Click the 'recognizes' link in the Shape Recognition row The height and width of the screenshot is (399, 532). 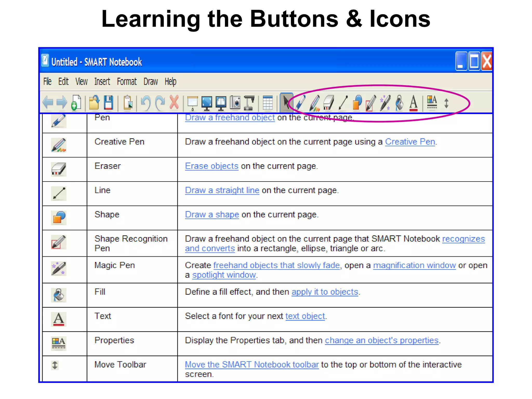[463, 239]
